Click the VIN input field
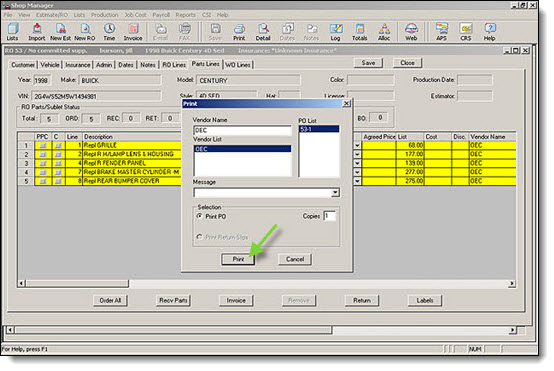The image size is (554, 371). pyautogui.click(x=96, y=96)
